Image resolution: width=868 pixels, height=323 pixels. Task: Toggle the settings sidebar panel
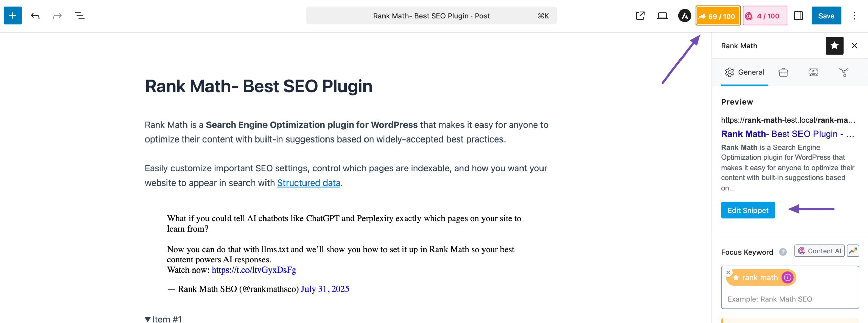coord(798,16)
